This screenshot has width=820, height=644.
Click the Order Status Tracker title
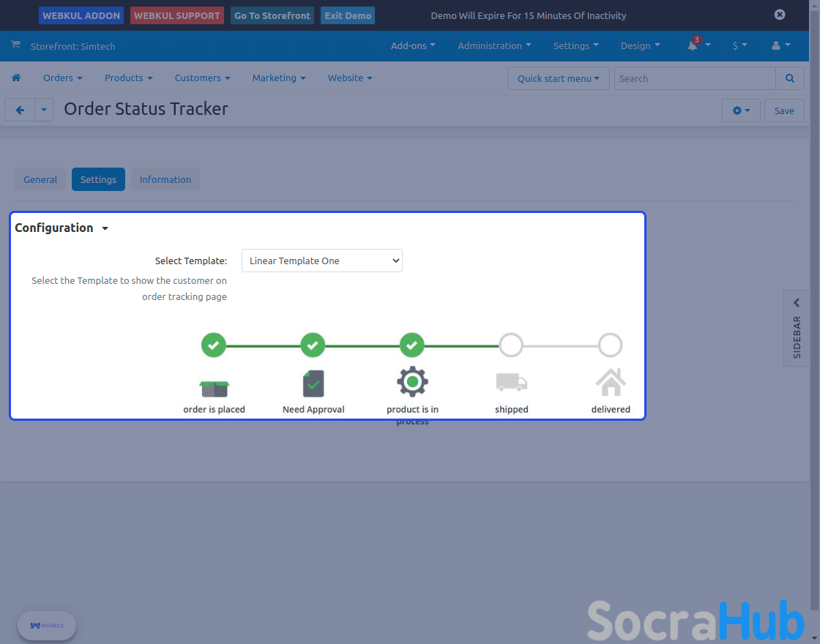146,109
